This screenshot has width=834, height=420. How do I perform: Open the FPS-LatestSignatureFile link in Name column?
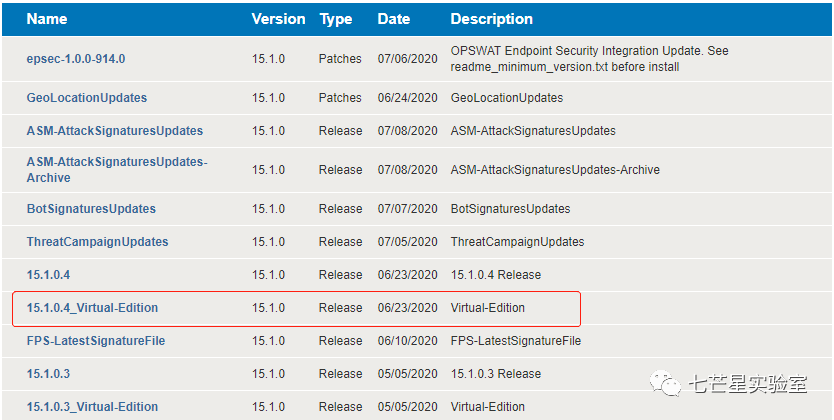click(96, 341)
